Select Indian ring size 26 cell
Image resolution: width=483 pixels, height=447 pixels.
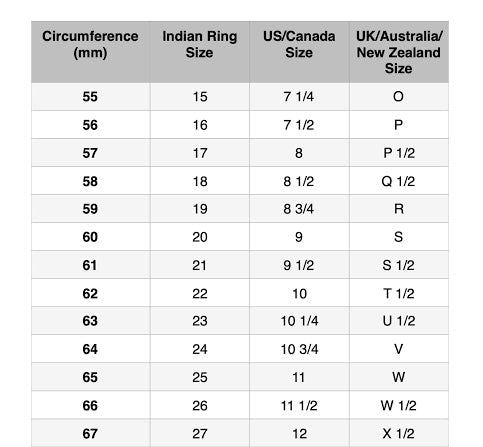tap(200, 405)
